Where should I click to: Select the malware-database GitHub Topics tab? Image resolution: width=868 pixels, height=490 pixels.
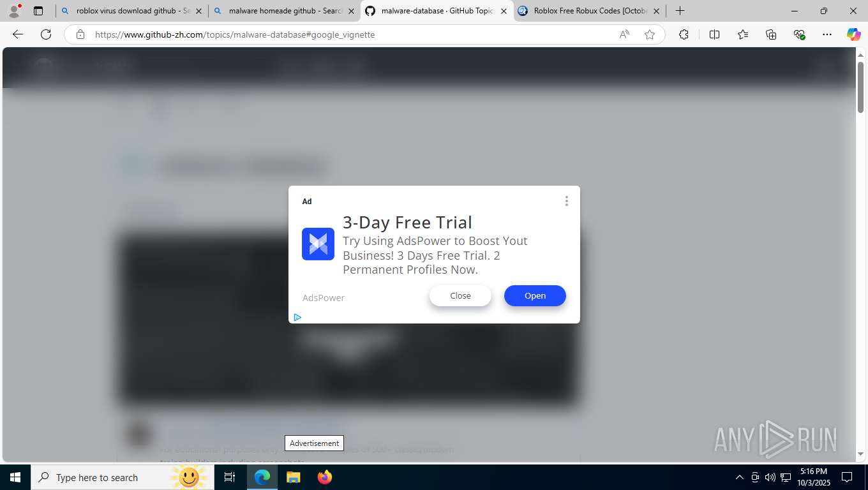(437, 11)
